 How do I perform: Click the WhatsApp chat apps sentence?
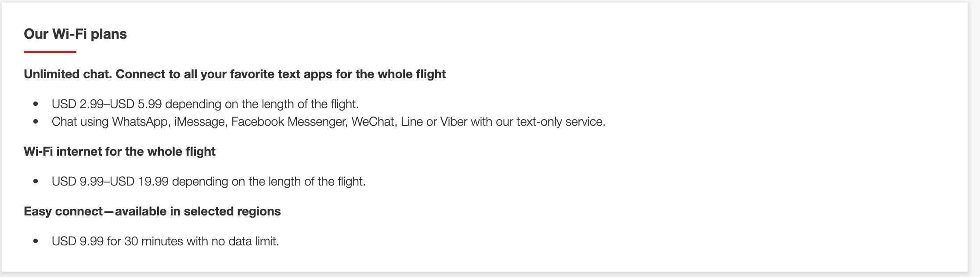(x=328, y=122)
